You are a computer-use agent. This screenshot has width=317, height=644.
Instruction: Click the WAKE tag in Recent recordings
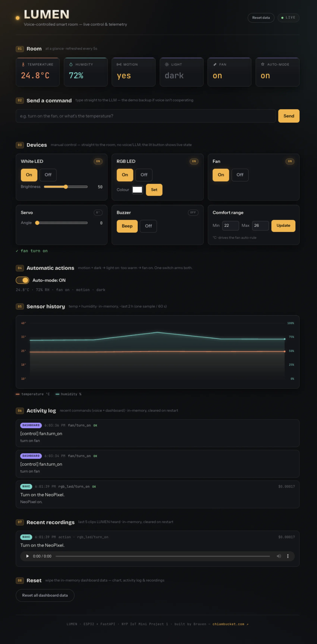tap(26, 537)
